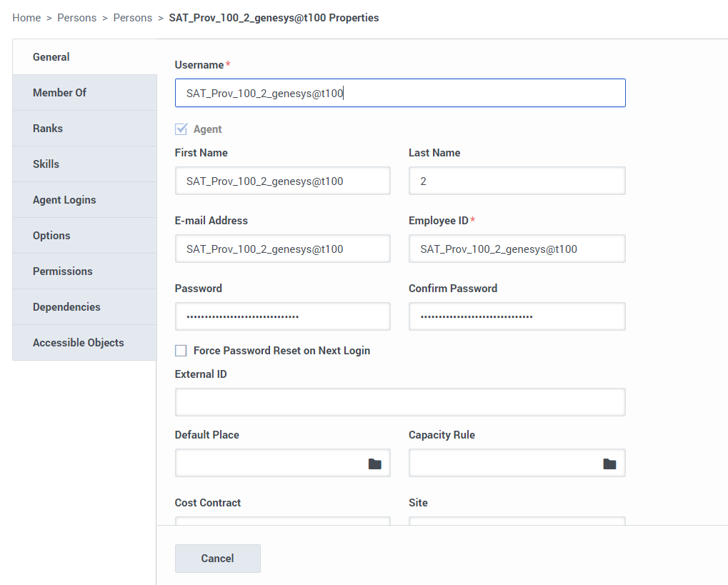
Task: Open the Accessible Objects tab
Action: point(84,343)
